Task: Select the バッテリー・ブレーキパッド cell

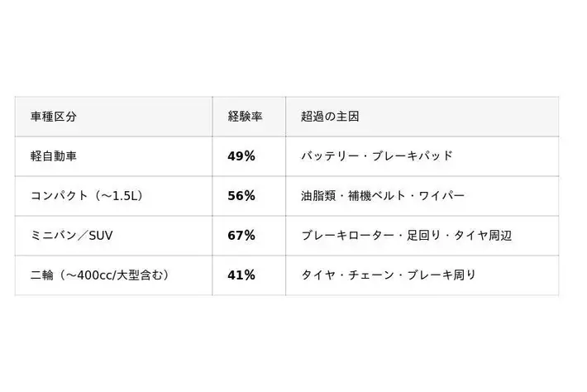Action: click(x=422, y=156)
